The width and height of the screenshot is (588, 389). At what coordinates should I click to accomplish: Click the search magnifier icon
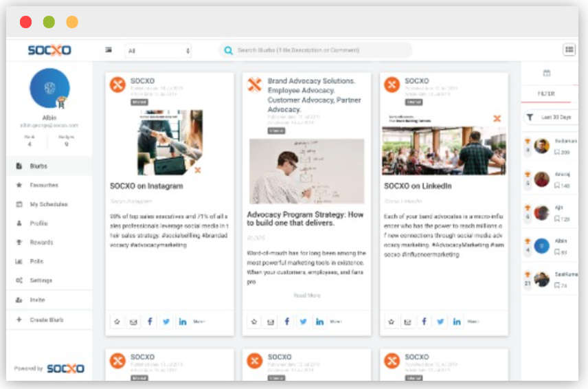[x=228, y=50]
